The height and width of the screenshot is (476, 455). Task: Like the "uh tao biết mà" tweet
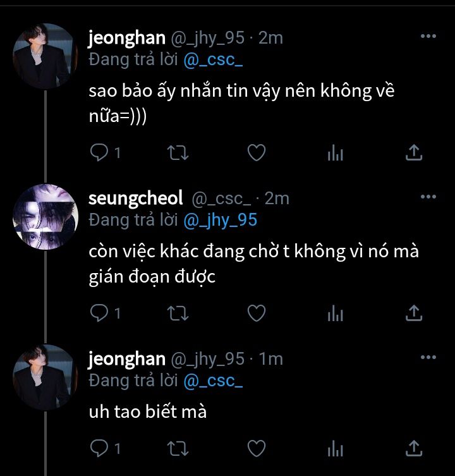pos(255,448)
